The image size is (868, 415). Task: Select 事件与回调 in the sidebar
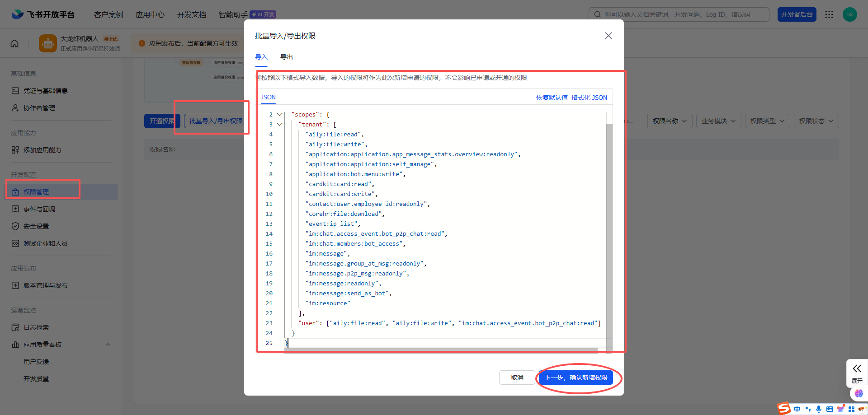tap(39, 209)
